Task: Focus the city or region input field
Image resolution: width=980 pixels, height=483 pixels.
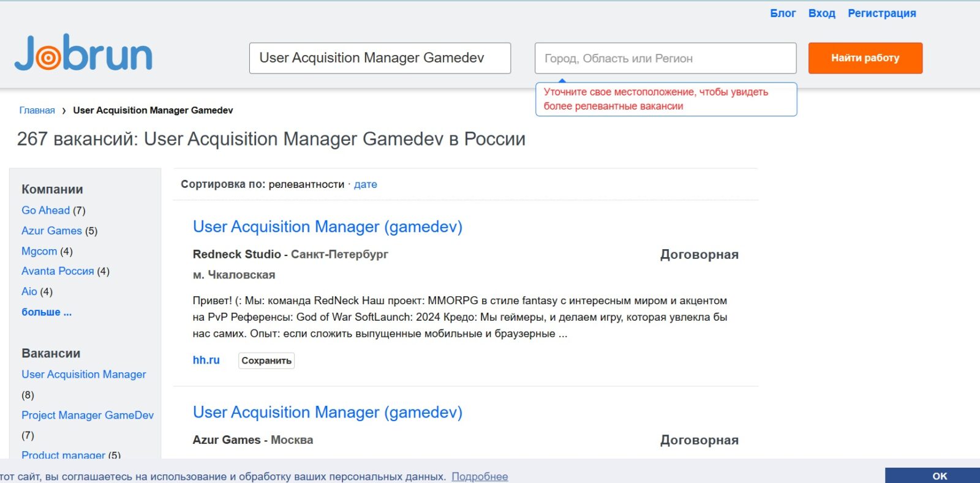Action: point(665,58)
